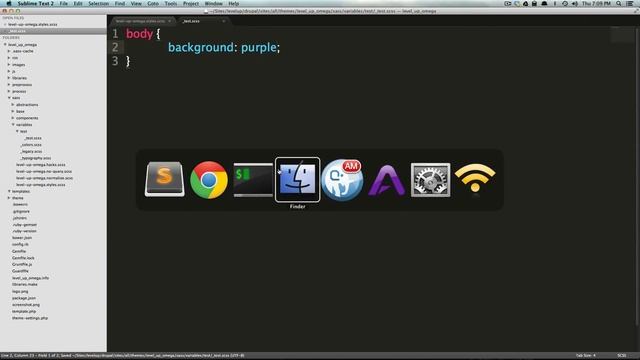
Task: Change Tab Size setting in status bar
Action: tap(586, 356)
